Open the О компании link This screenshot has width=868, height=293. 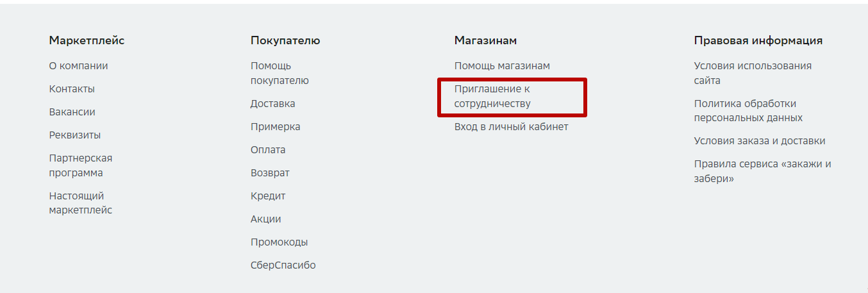78,65
